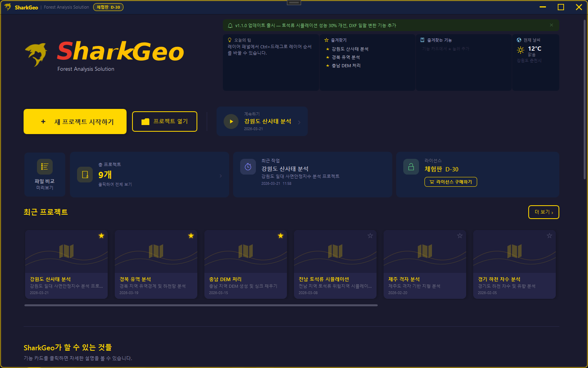This screenshot has width=588, height=368.
Task: Click the 경기 하천 차수 분석 card title
Action: pos(499,279)
